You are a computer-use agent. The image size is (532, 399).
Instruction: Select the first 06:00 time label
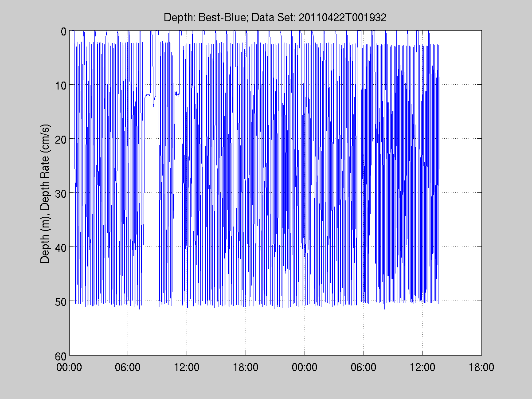pos(128,368)
